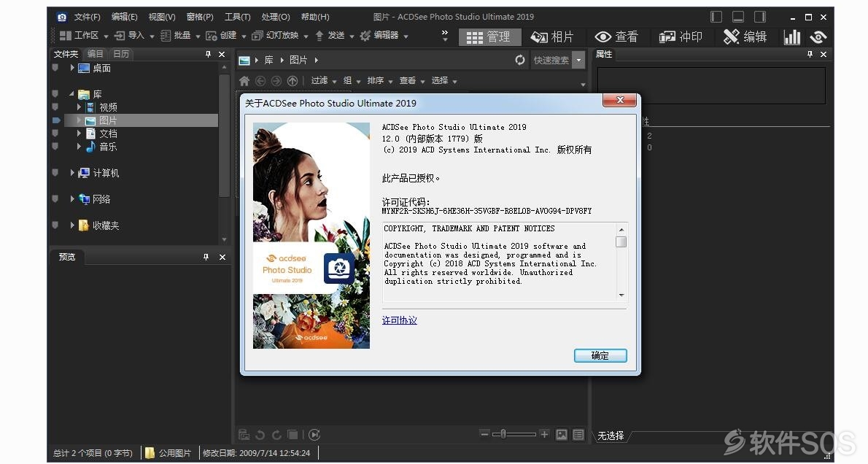Open the dashboard bar chart mode icon
Screen dimensions: 868x464
[791, 37]
